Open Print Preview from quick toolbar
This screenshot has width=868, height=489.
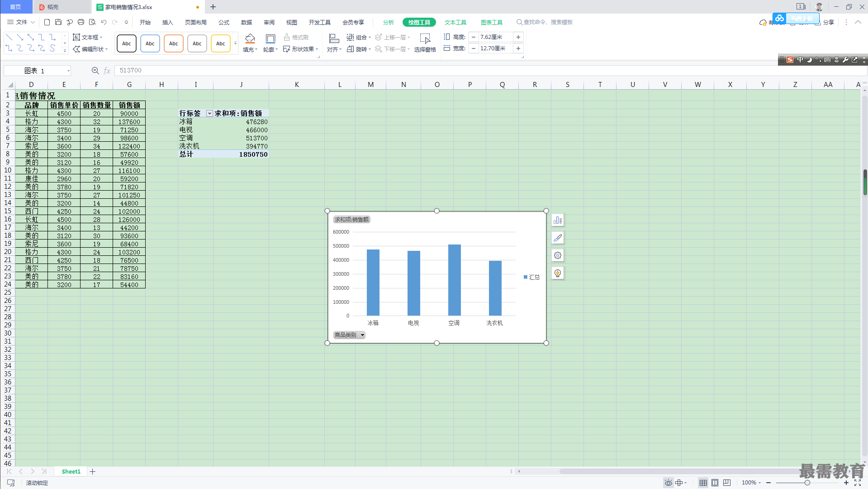pos(92,22)
